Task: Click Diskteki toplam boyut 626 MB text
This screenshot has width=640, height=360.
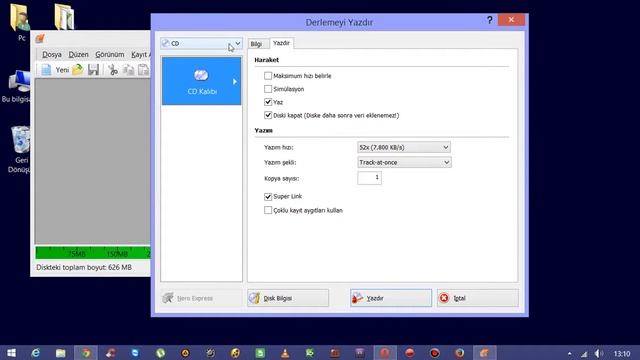Action: pyautogui.click(x=84, y=267)
